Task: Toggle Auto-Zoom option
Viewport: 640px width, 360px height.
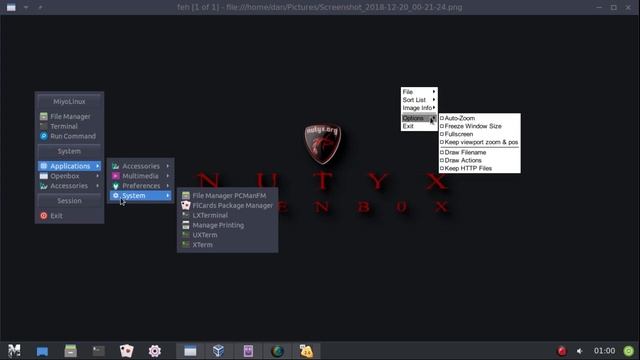Action: click(x=480, y=118)
